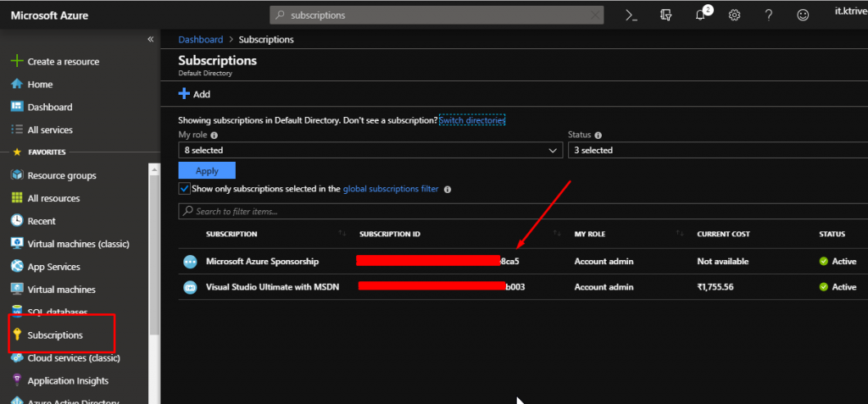Click Active status of Visual Studio row

coord(837,286)
